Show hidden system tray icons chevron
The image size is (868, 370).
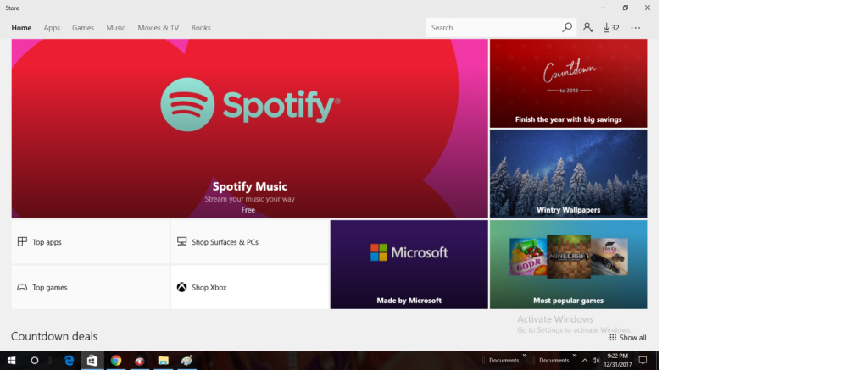click(x=585, y=361)
